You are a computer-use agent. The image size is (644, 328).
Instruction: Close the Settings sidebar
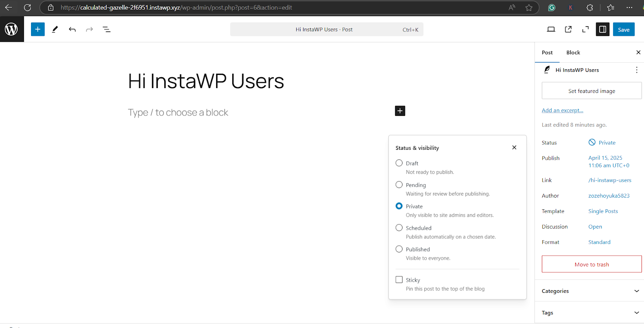[x=638, y=52]
